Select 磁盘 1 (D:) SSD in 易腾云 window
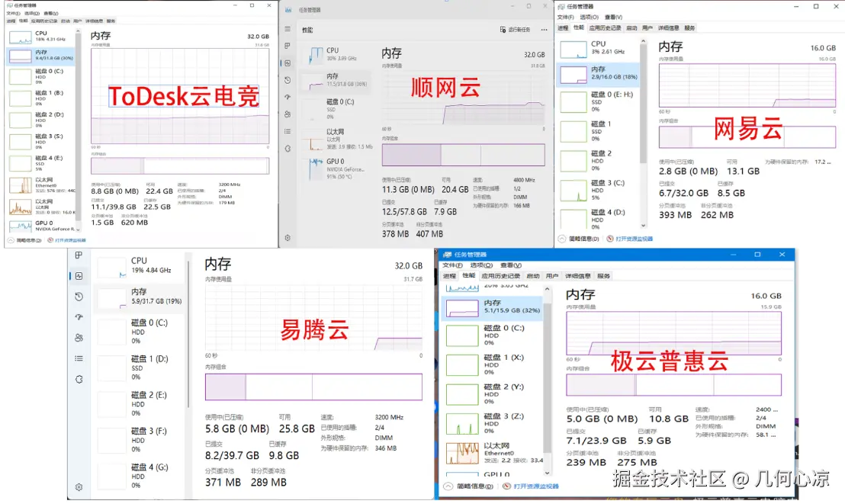 (140, 368)
